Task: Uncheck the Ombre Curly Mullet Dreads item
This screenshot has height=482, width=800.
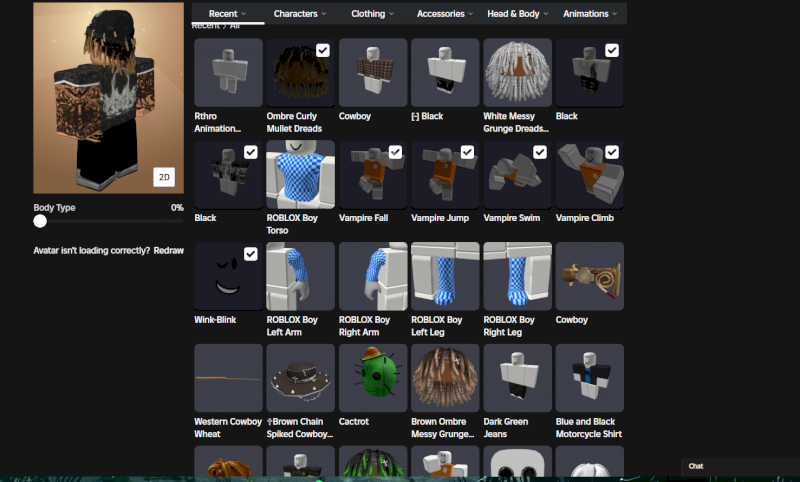Action: [x=322, y=50]
